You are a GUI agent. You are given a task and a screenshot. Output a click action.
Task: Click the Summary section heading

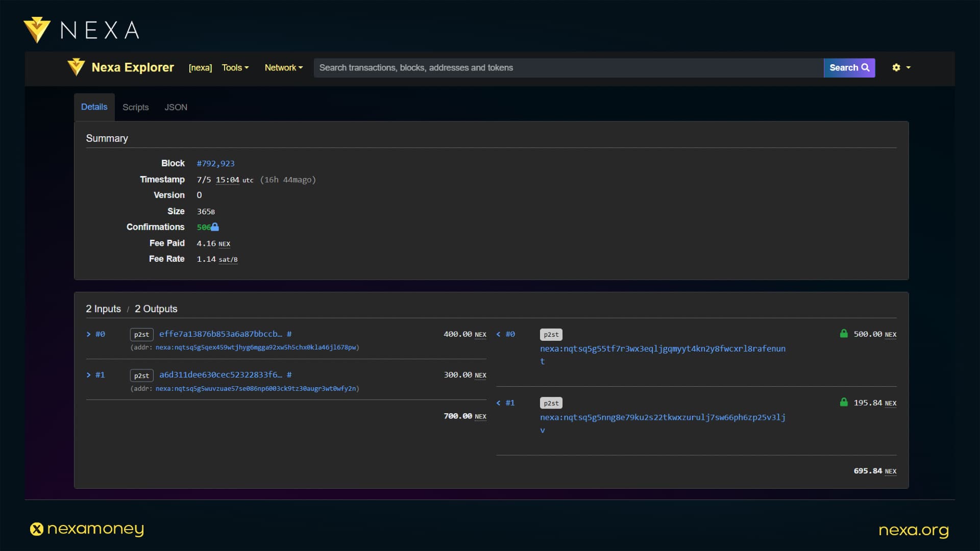click(x=107, y=139)
